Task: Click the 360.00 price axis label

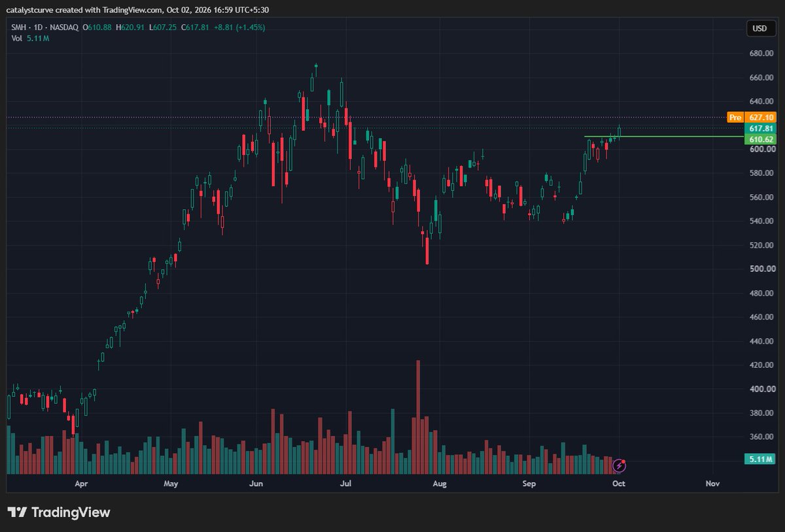Action: pyautogui.click(x=762, y=437)
